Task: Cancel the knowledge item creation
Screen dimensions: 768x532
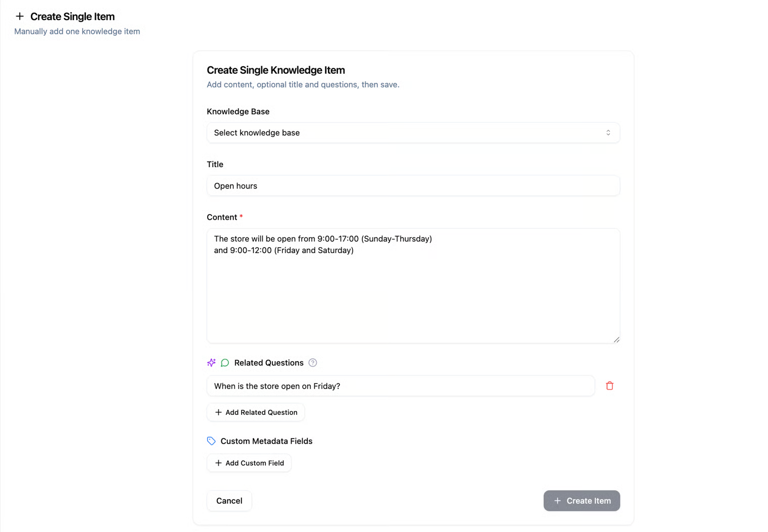Action: 229,501
